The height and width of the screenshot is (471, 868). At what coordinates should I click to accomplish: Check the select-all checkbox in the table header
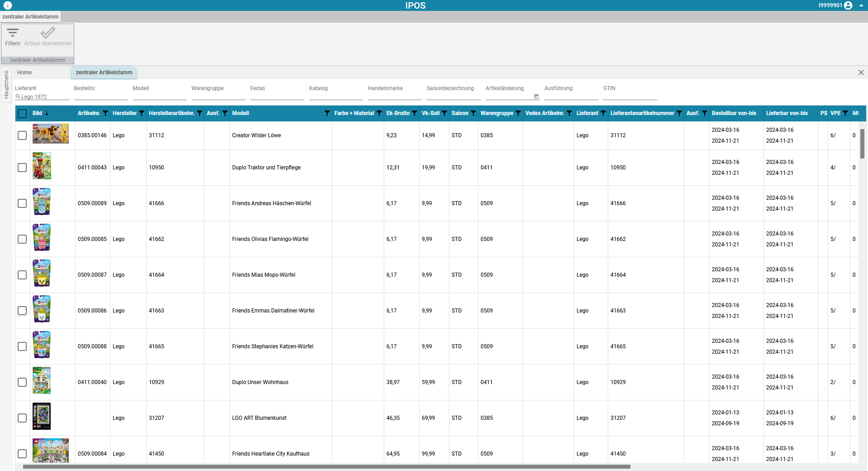22,114
